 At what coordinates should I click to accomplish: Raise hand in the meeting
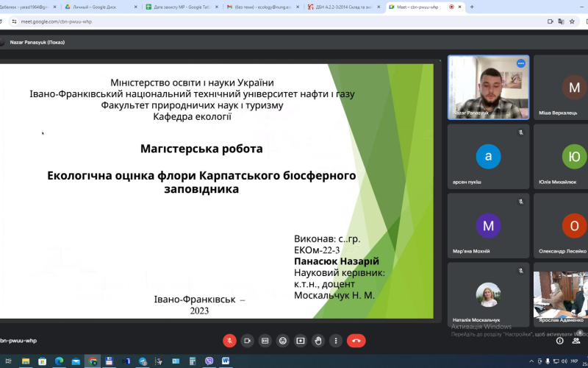[x=318, y=341]
